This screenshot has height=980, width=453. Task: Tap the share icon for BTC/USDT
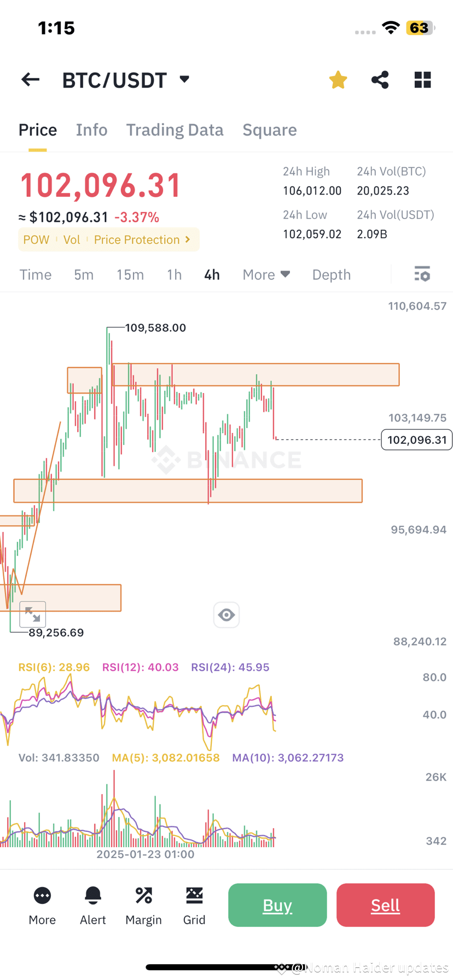pyautogui.click(x=380, y=79)
